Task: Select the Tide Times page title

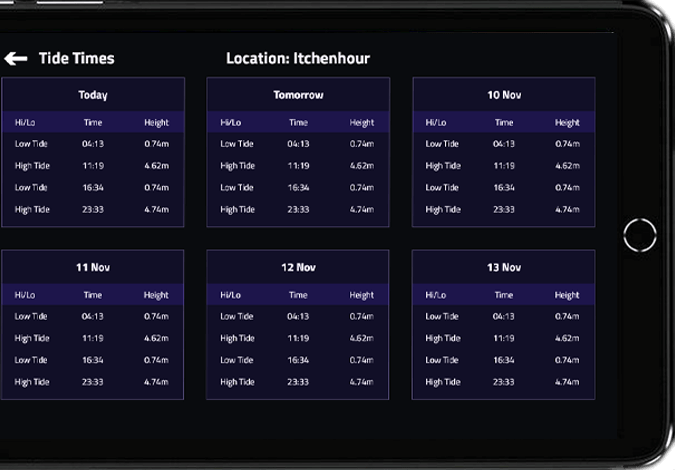Action: [x=77, y=59]
